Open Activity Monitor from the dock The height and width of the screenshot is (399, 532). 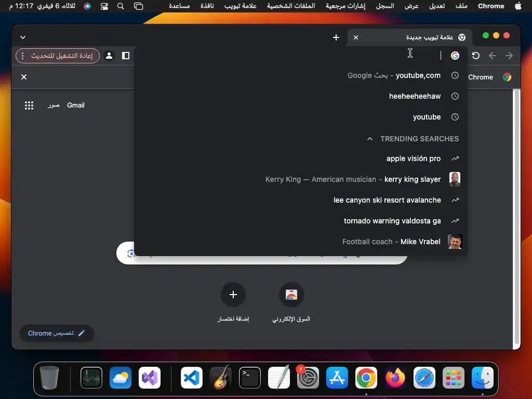(91, 378)
